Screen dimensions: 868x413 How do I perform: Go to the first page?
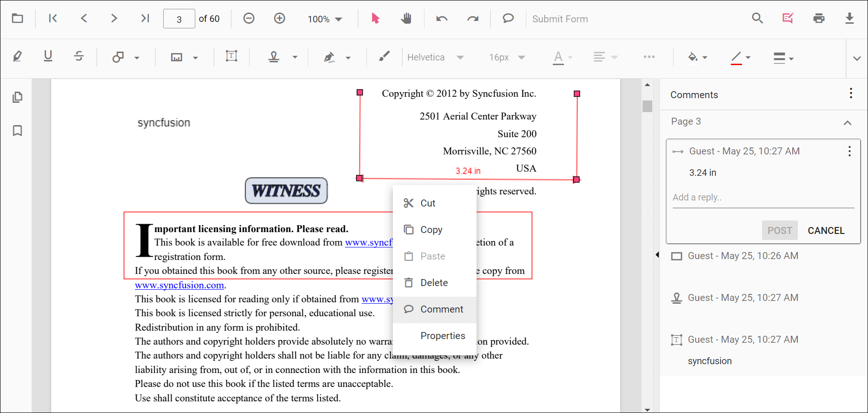point(53,19)
